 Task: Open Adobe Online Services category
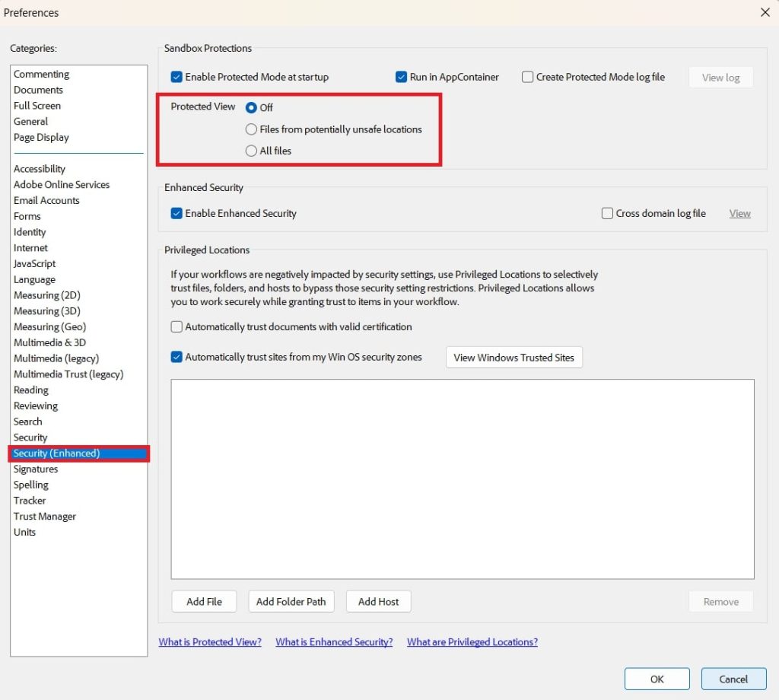tap(62, 185)
